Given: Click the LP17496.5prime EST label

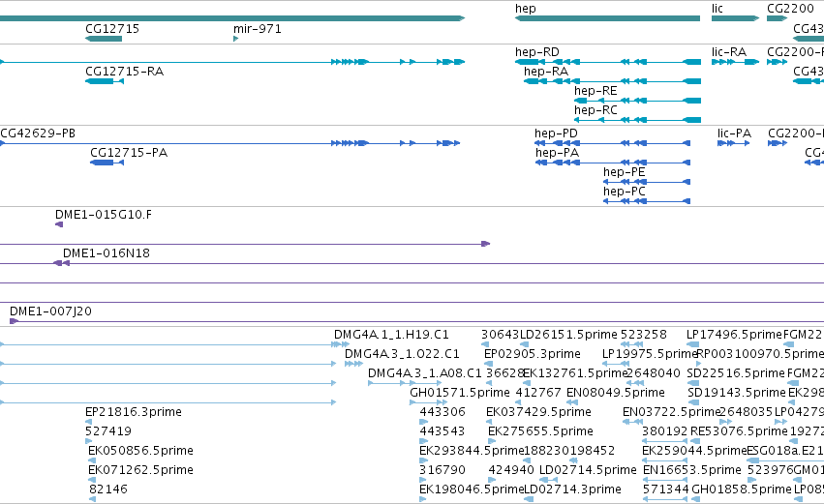Looking at the screenshot, I should point(735,335).
